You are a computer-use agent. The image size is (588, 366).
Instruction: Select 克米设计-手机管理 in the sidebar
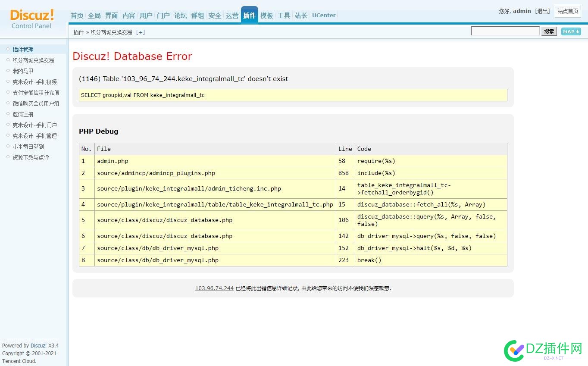tap(34, 136)
